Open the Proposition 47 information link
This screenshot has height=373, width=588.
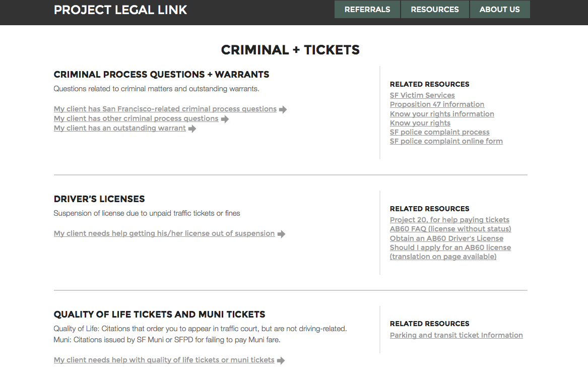[x=437, y=104]
